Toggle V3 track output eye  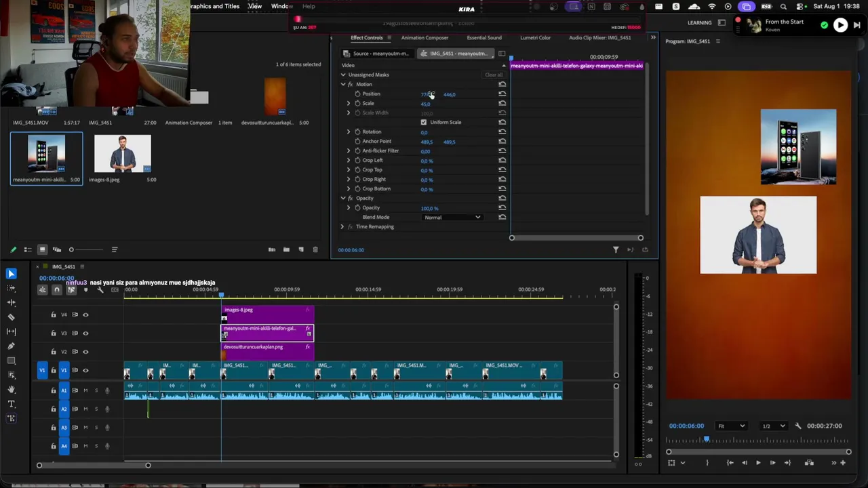pos(85,333)
